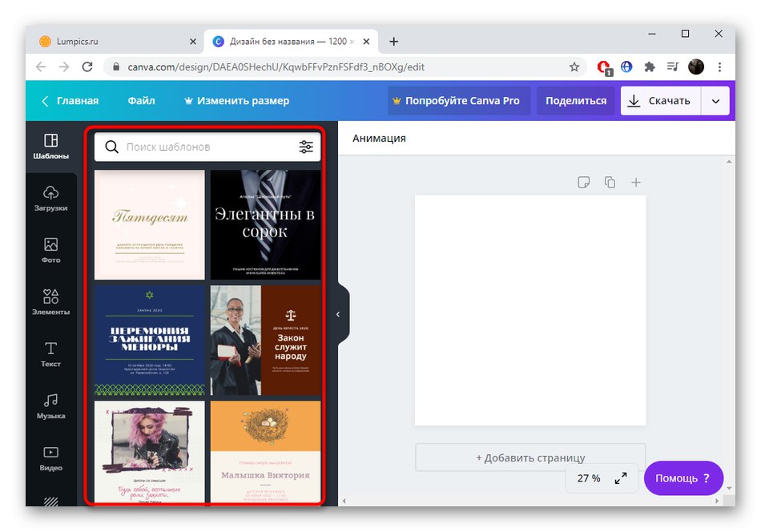This screenshot has width=761, height=532.
Task: Collapse the templates panel with the side chevron
Action: pyautogui.click(x=338, y=314)
